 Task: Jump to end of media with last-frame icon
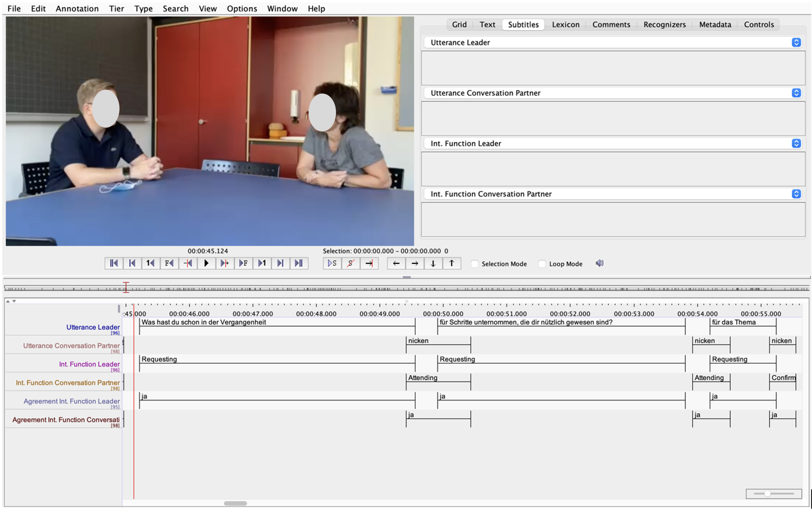299,263
